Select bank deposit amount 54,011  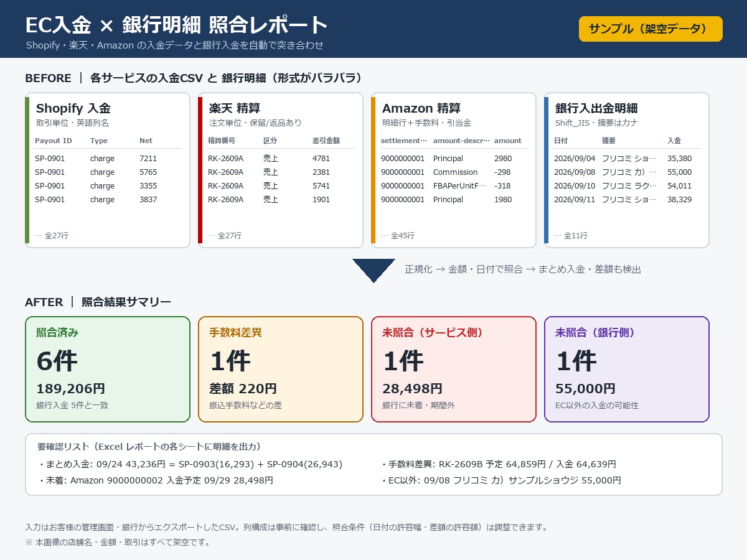tap(679, 186)
